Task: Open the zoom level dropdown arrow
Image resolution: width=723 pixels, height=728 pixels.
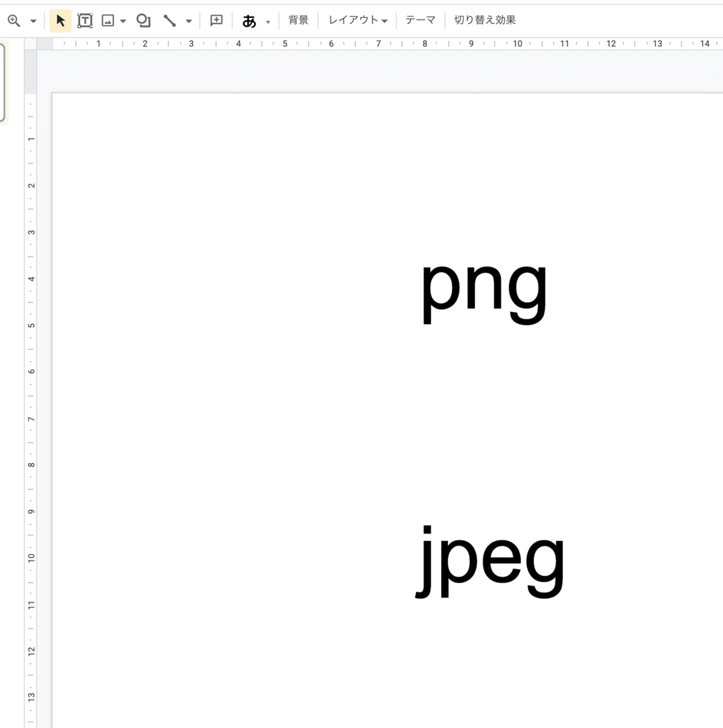Action: (33, 21)
